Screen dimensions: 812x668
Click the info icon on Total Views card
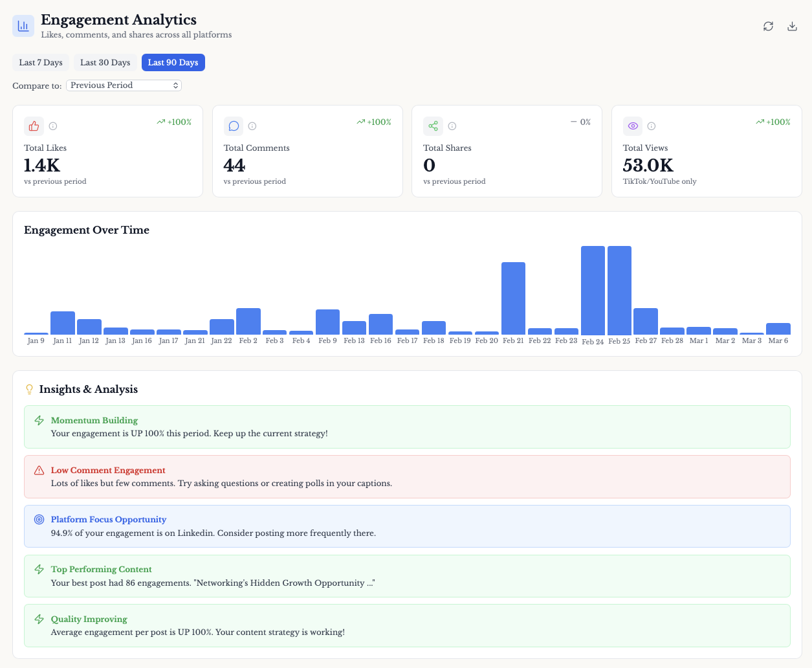click(651, 126)
